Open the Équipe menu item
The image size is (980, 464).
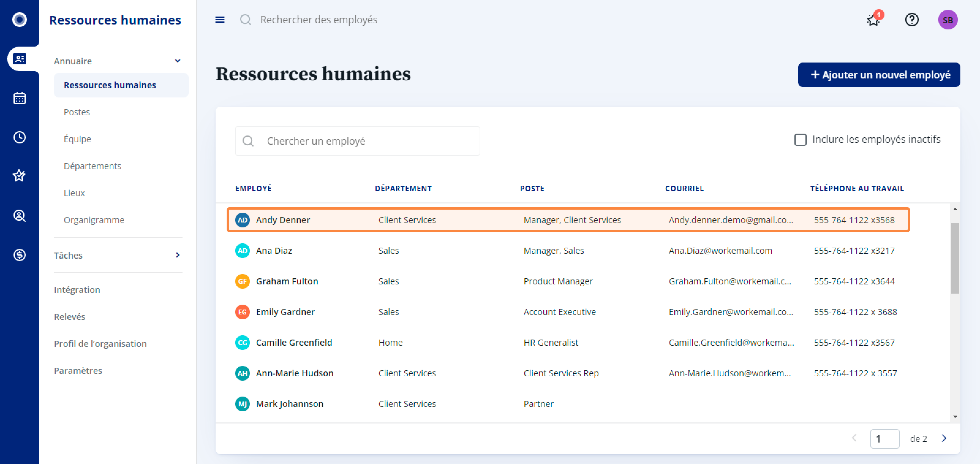[77, 139]
